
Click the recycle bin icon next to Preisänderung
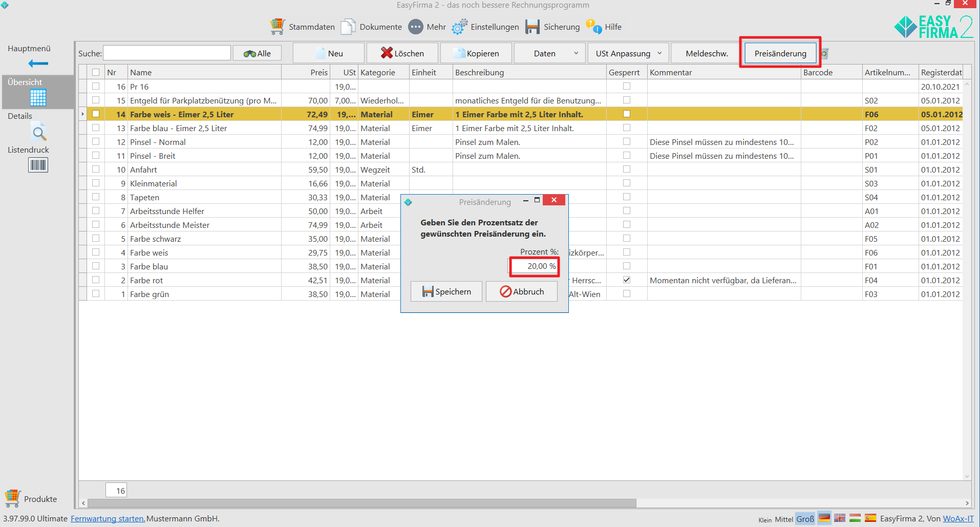[825, 53]
